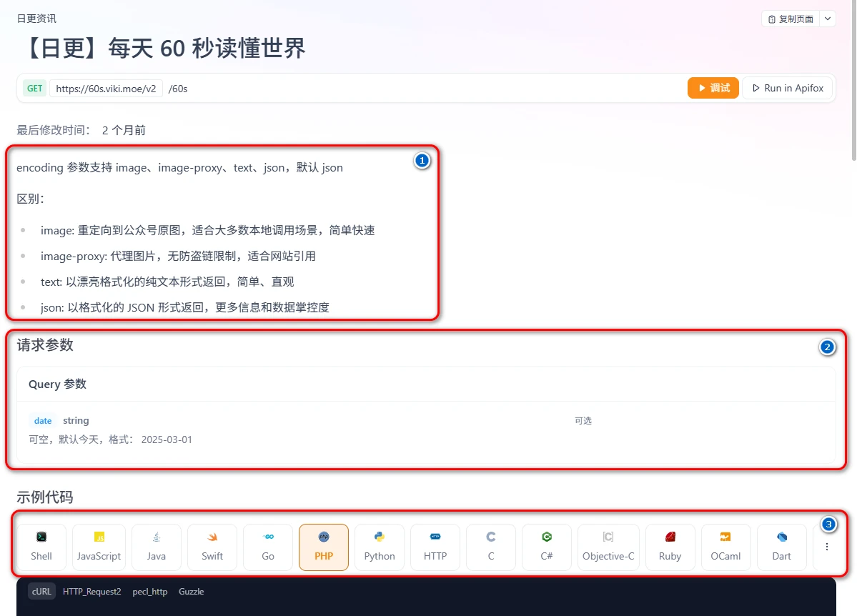Open more languages three-dot menu
Image resolution: width=857 pixels, height=616 pixels.
tap(827, 547)
